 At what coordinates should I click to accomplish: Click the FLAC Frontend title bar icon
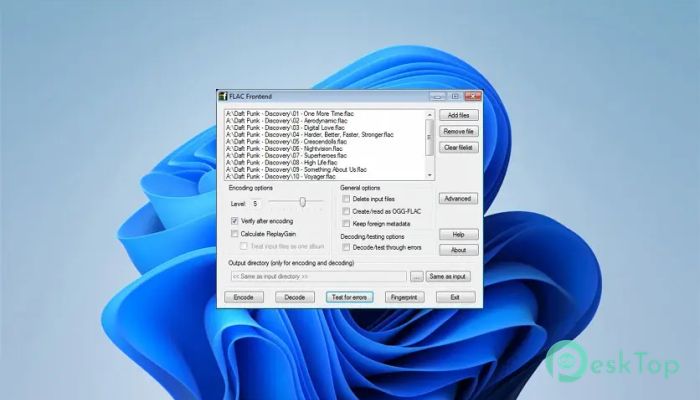(x=223, y=96)
